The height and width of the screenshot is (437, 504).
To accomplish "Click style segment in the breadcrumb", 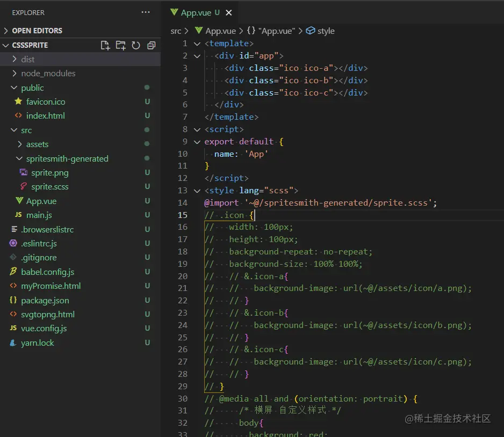I will tap(320, 31).
